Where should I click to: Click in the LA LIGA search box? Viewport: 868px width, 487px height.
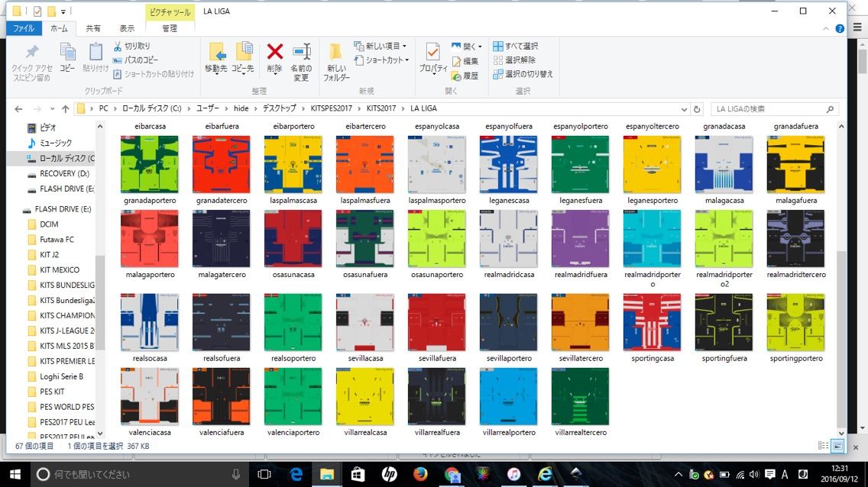[775, 109]
